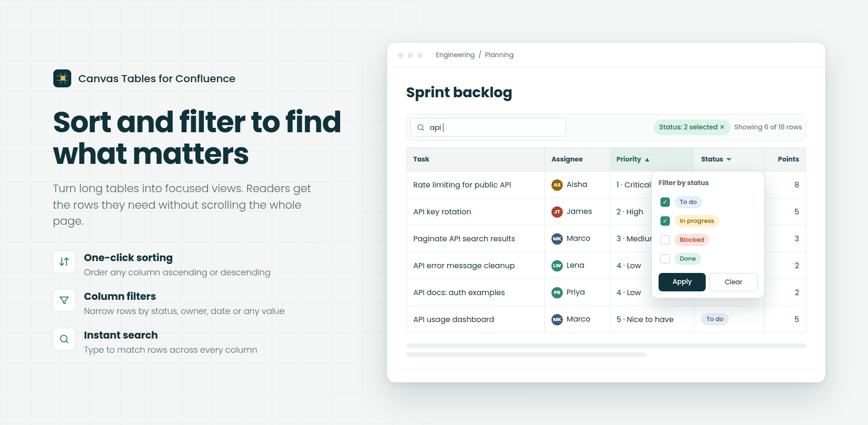
Task: Select the API error message cleanup task
Action: 464,265
